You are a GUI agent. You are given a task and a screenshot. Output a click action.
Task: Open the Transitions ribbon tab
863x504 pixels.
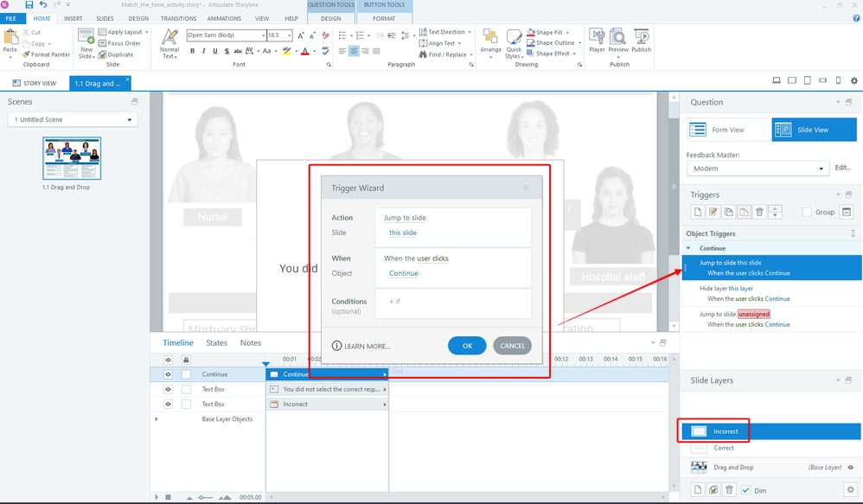178,18
